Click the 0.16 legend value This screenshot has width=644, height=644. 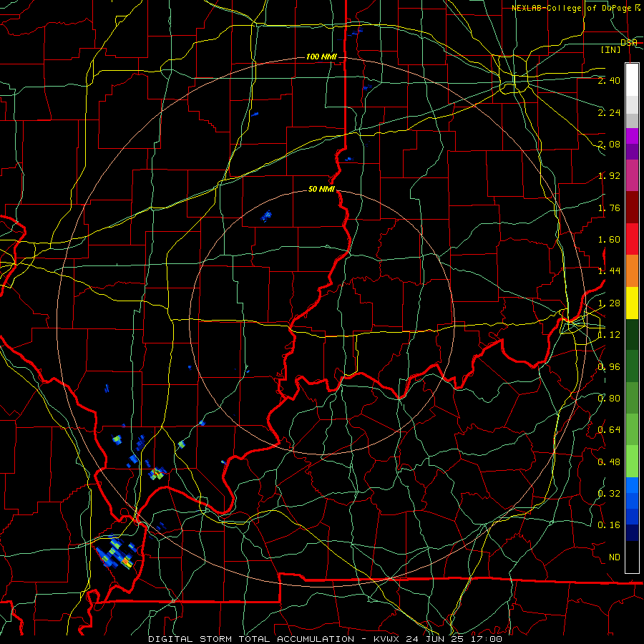coord(609,525)
